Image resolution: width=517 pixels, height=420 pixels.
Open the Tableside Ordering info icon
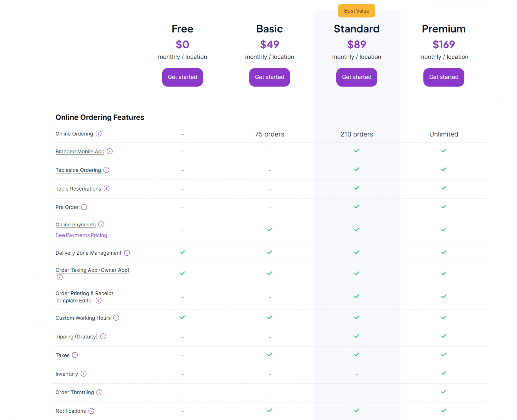point(106,170)
